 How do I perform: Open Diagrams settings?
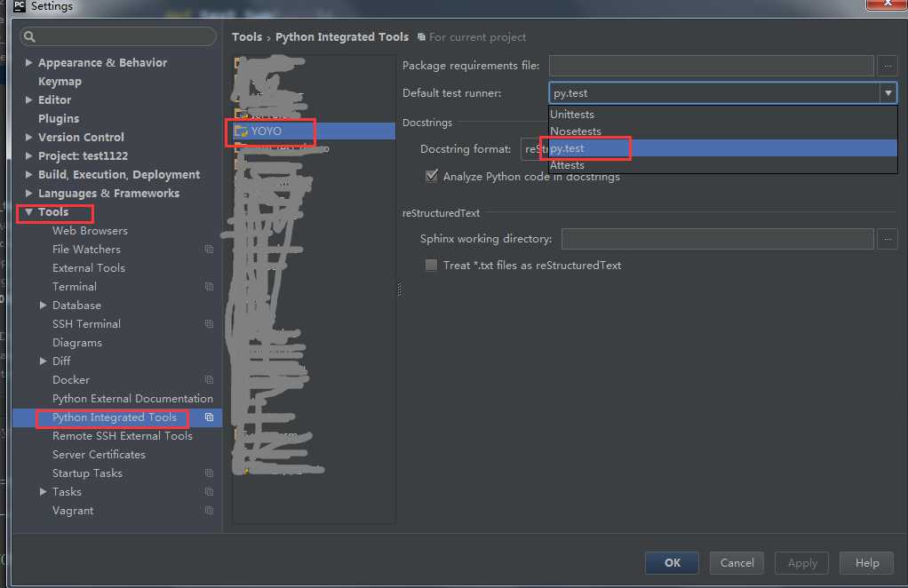(x=77, y=343)
